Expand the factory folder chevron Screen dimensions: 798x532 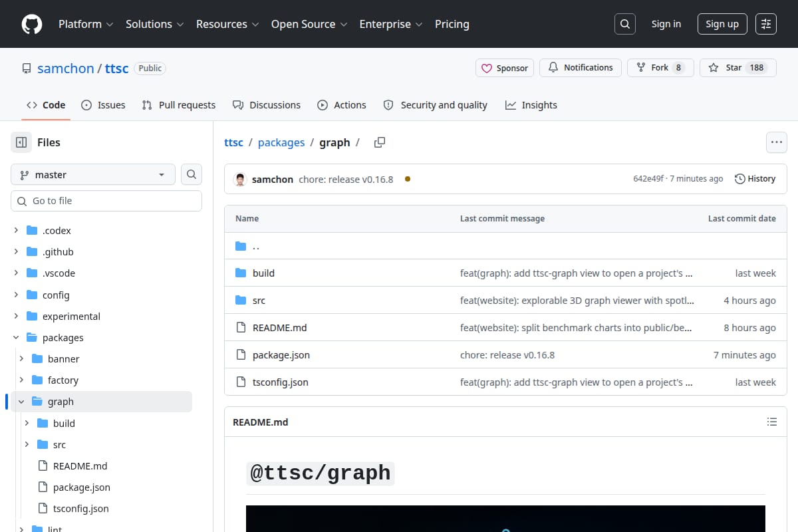coord(21,380)
